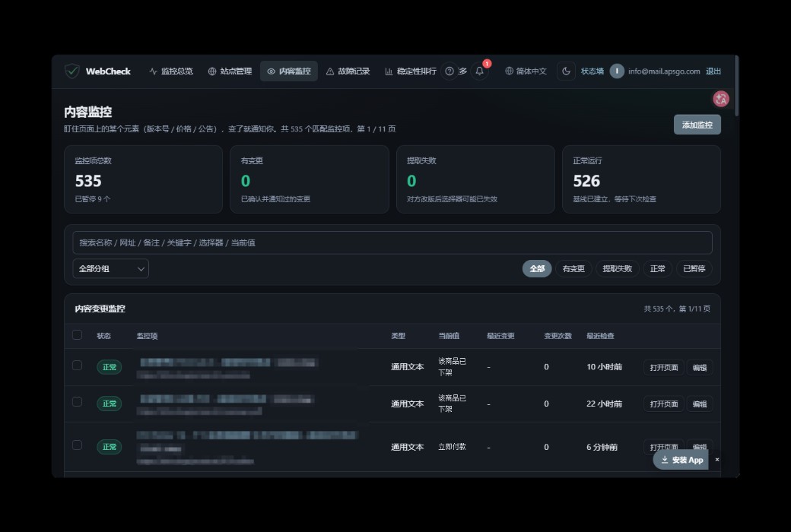Click the 立即付款 current value cell
Image resolution: width=791 pixels, height=532 pixels.
pyautogui.click(x=452, y=447)
